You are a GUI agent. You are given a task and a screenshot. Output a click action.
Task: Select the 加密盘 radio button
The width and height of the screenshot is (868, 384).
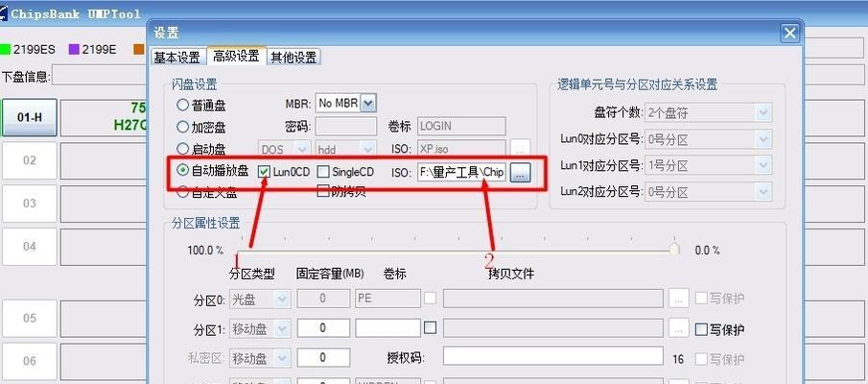(x=182, y=127)
